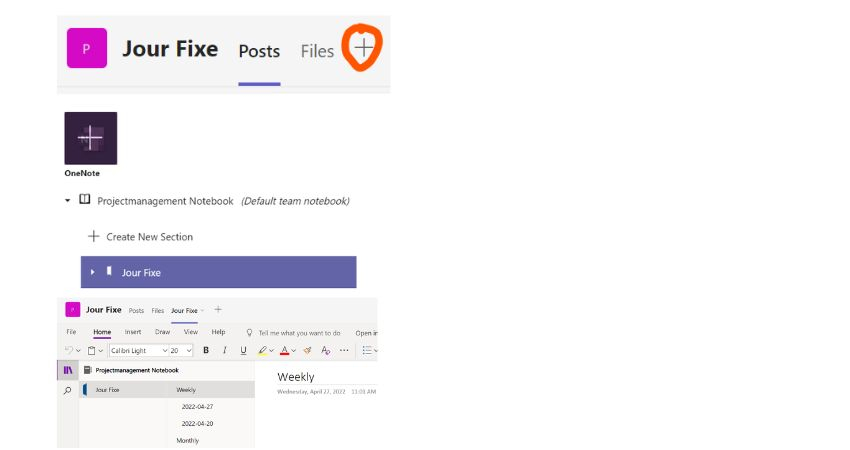Image resolution: width=850 pixels, height=450 pixels.
Task: Click the Weekly page title heading
Action: click(x=296, y=377)
